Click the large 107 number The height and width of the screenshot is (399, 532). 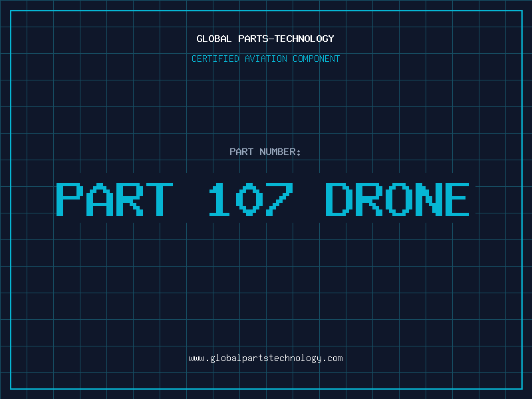click(x=251, y=199)
